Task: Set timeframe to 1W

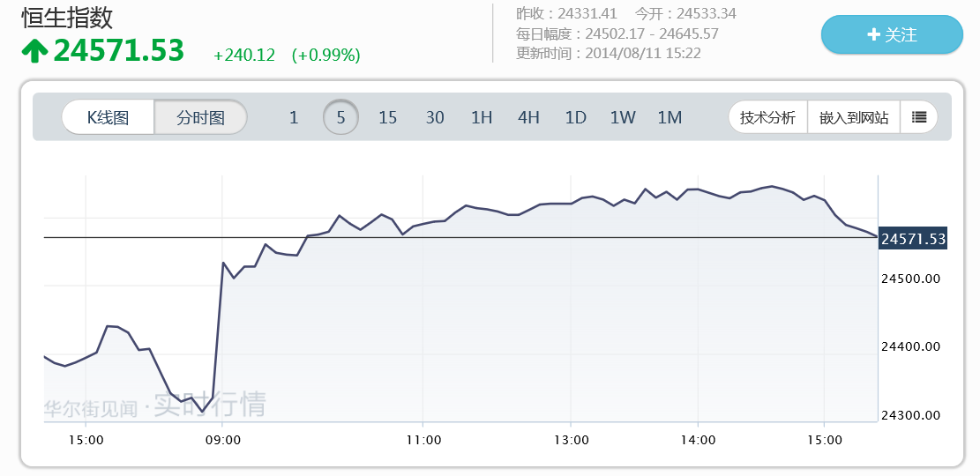Action: click(x=623, y=117)
